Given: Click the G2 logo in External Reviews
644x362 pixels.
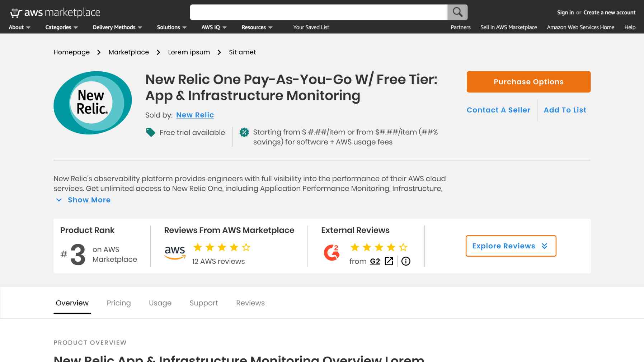Looking at the screenshot, I should click(x=331, y=252).
